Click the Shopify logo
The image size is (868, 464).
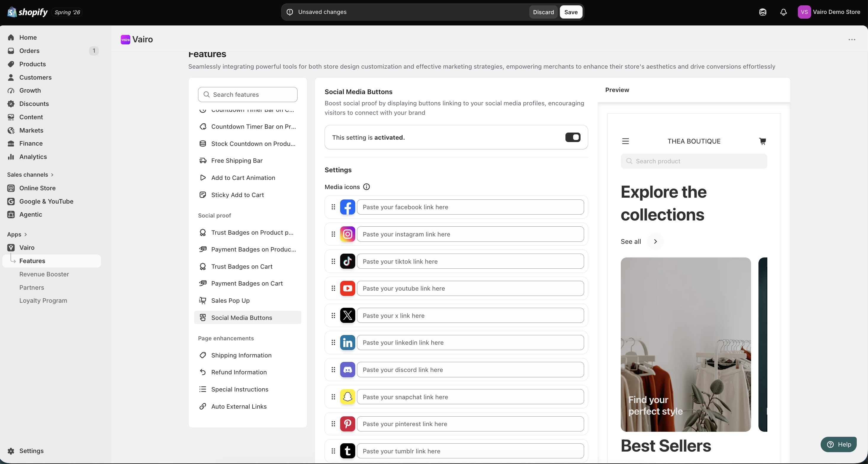[28, 12]
